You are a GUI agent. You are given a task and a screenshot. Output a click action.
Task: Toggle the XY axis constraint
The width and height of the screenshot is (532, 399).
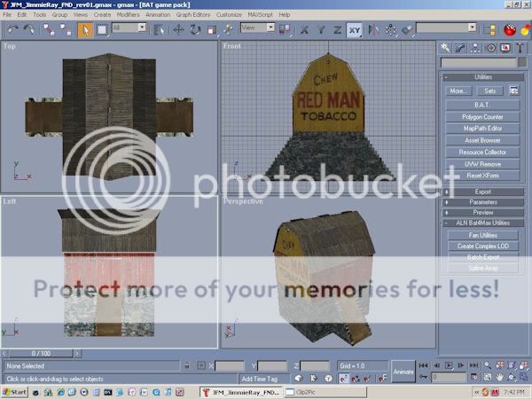[x=354, y=29]
